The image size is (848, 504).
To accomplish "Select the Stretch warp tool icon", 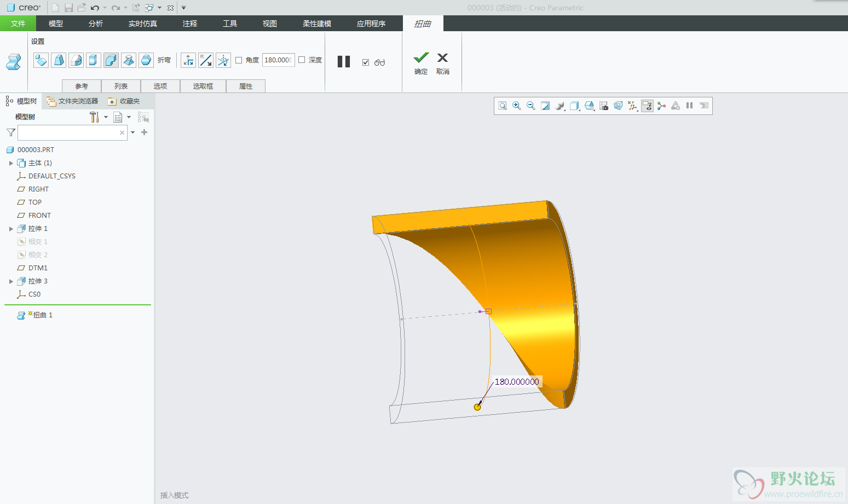I will click(x=94, y=60).
